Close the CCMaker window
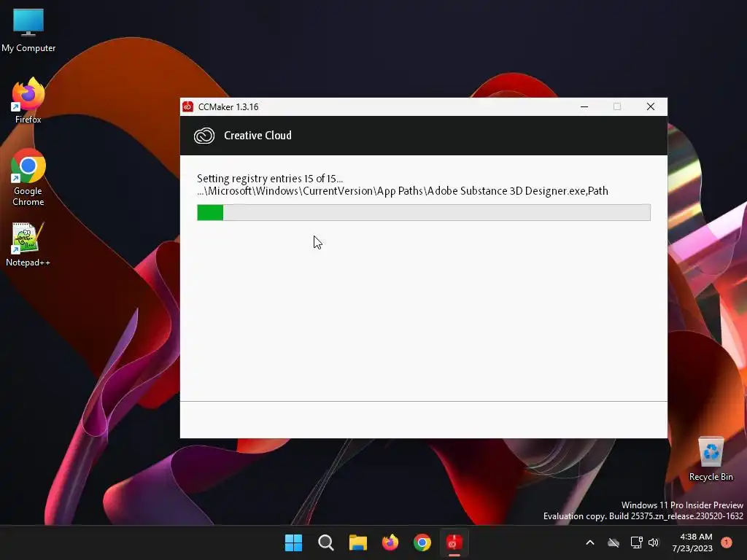Viewport: 747px width, 560px height. 650,106
